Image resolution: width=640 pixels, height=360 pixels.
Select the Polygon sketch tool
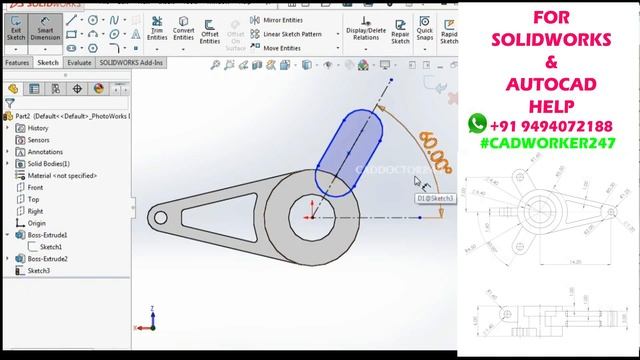tap(93, 48)
